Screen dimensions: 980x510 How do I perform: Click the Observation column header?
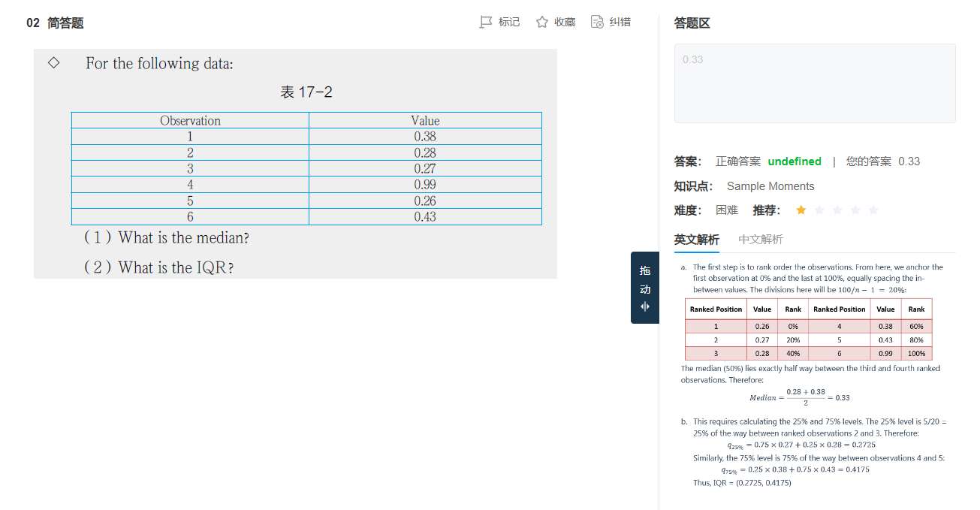[x=190, y=120]
